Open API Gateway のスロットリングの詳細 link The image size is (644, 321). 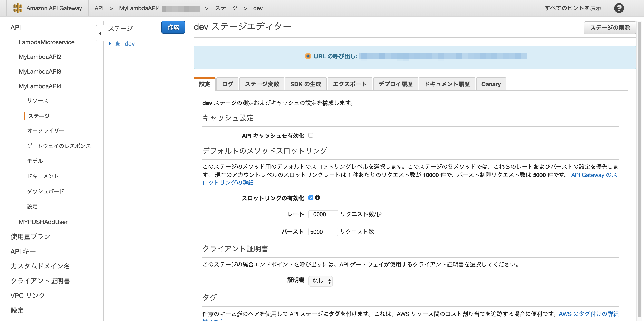click(x=410, y=179)
